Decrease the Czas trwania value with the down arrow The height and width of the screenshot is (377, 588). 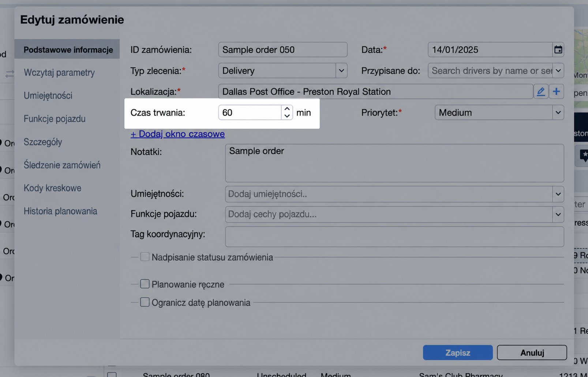[287, 116]
